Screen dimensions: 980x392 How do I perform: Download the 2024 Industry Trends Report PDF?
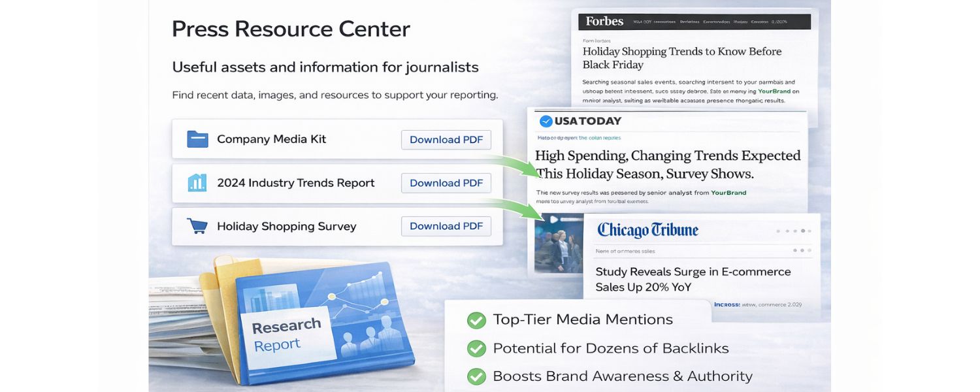point(446,182)
